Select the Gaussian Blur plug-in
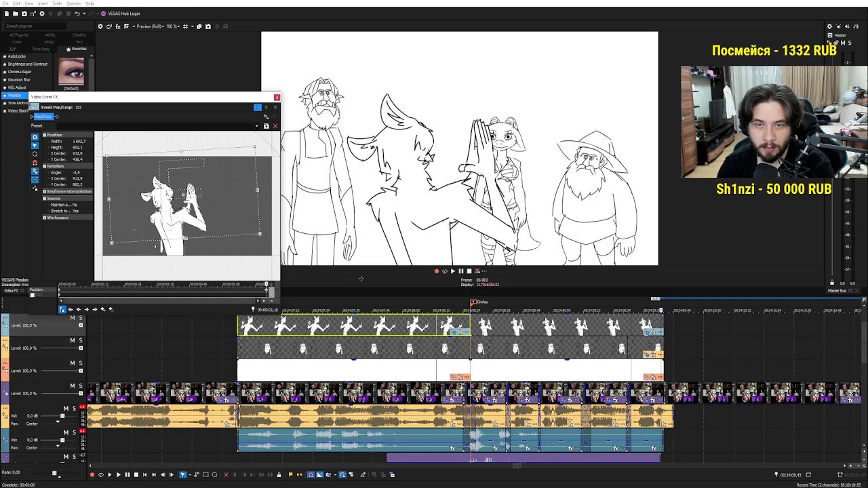 19,79
